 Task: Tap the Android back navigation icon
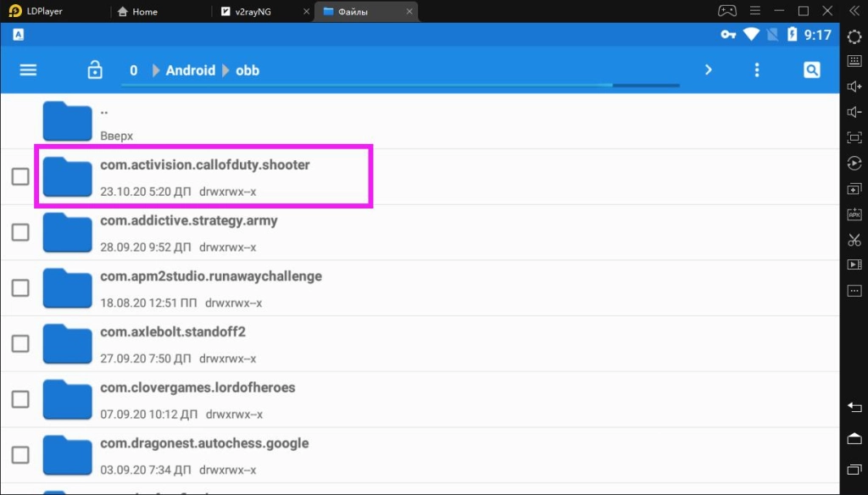click(854, 407)
